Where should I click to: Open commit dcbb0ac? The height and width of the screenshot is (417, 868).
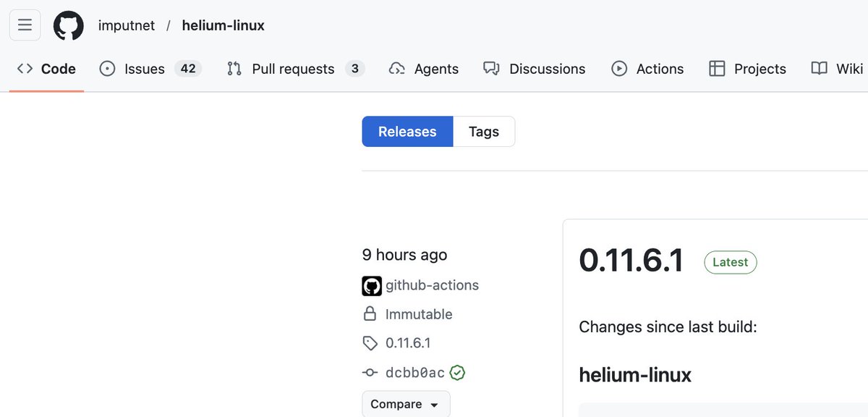pos(415,373)
